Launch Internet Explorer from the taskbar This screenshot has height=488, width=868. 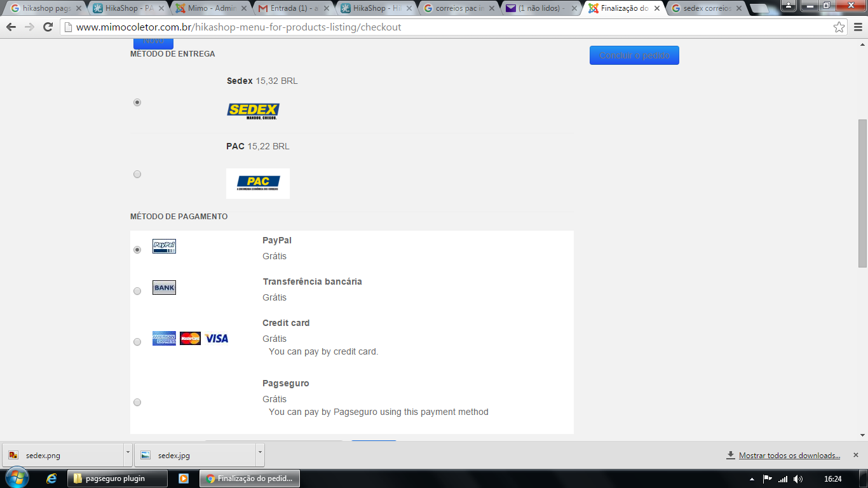click(51, 478)
